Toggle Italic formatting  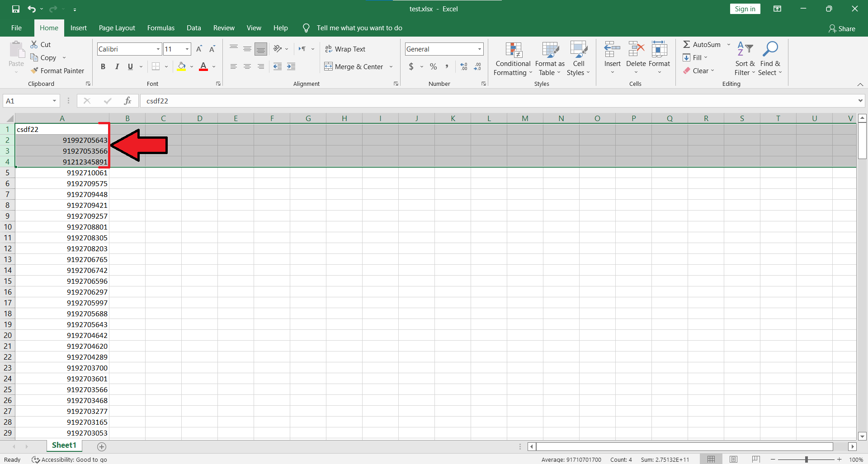(117, 67)
